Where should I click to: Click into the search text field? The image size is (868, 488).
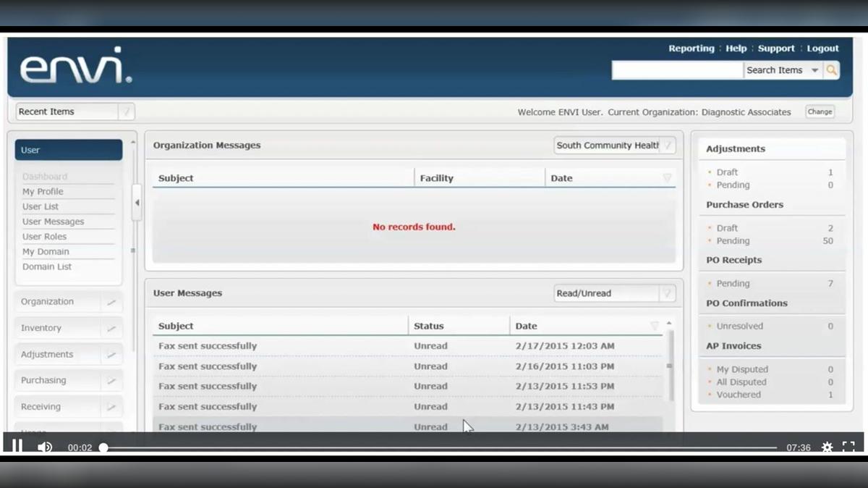click(x=677, y=70)
